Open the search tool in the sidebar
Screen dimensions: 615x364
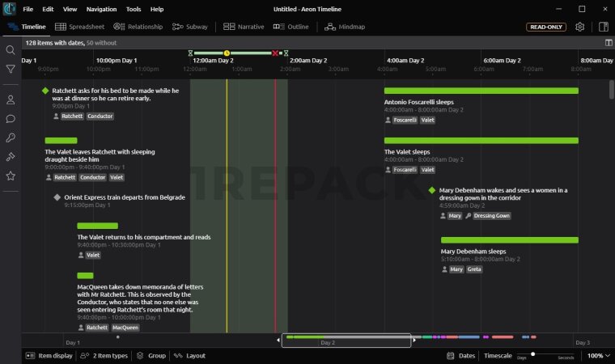click(11, 50)
